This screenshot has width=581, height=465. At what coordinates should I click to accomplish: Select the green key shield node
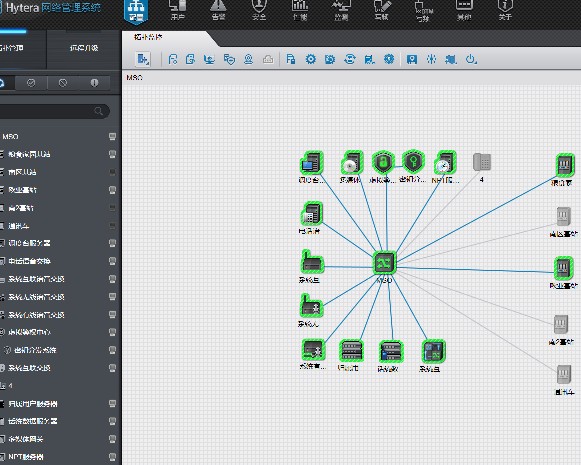click(412, 162)
